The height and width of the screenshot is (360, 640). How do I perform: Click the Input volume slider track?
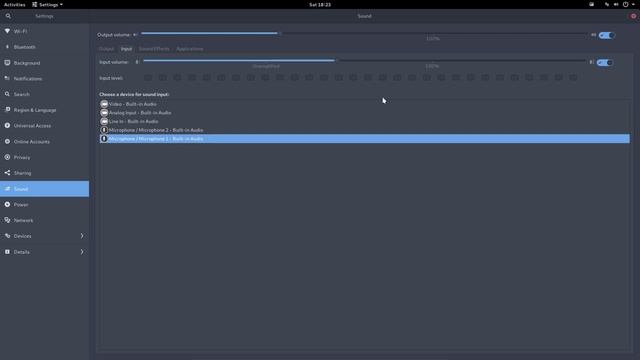point(364,61)
